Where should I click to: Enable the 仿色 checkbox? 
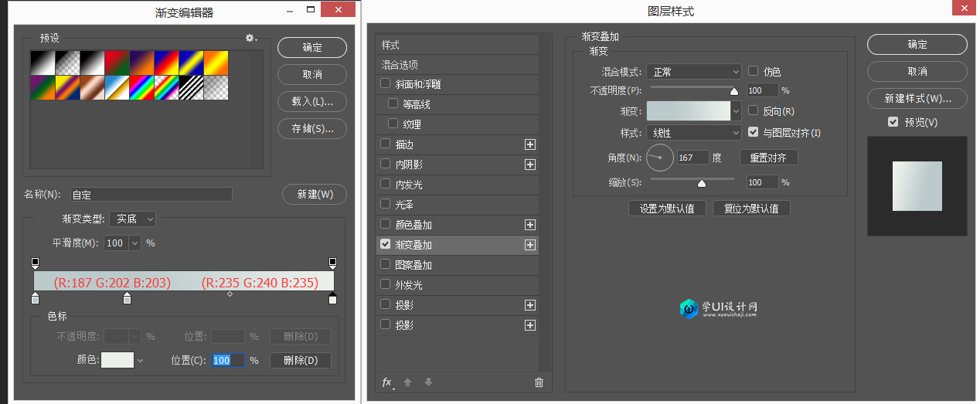[754, 71]
